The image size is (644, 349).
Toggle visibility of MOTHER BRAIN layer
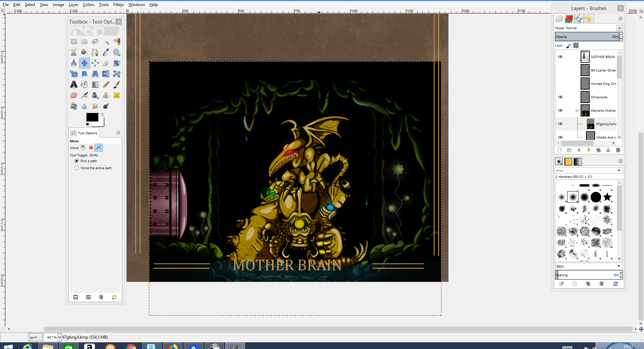(560, 57)
